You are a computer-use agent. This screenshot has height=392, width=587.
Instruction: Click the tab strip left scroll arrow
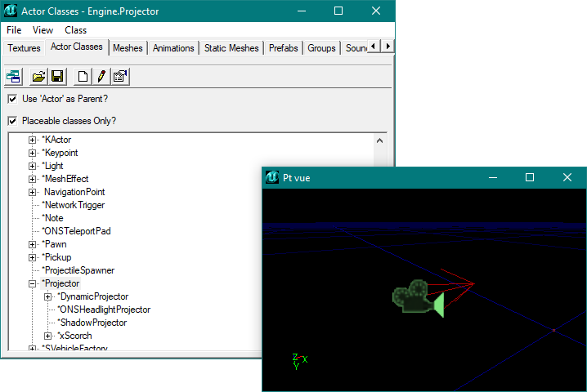pos(373,47)
